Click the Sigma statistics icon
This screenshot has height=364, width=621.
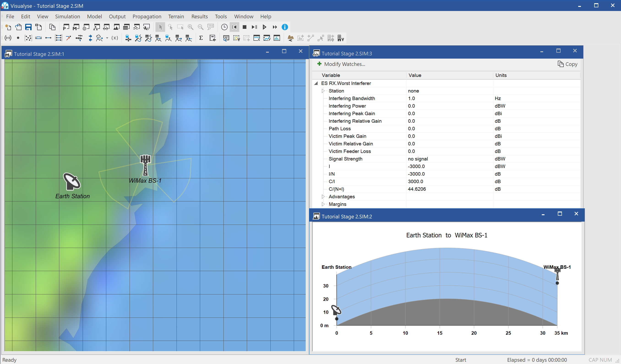pyautogui.click(x=201, y=38)
